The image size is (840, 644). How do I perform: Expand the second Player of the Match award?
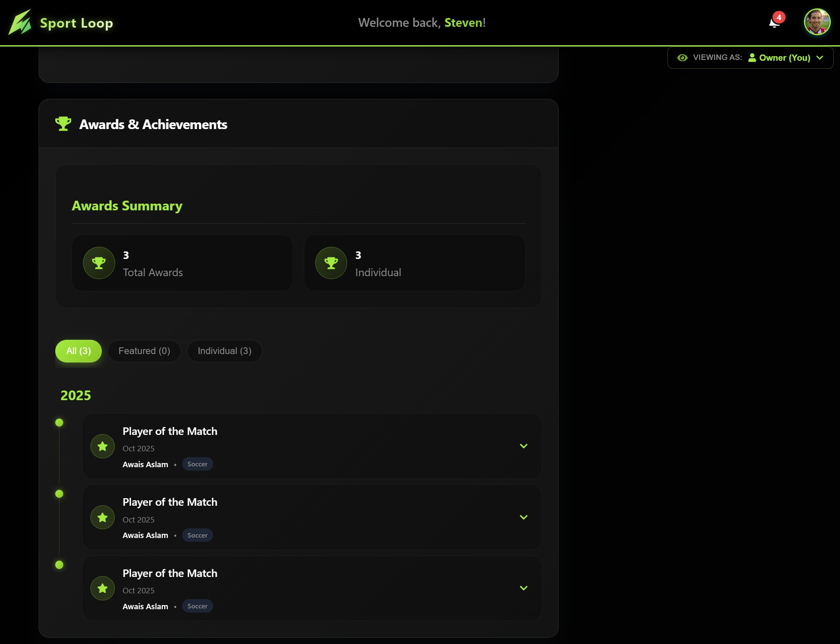click(x=523, y=517)
